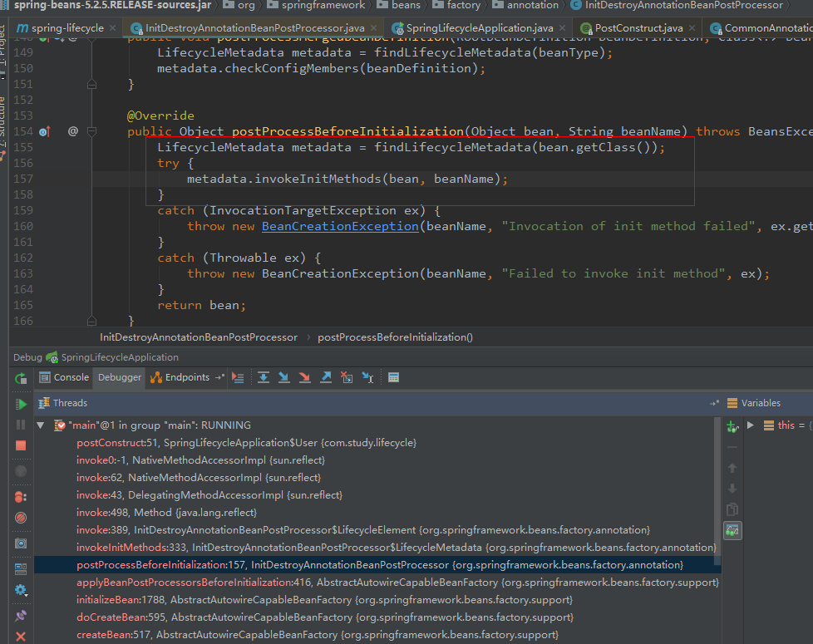Follow the BeanCreationException link on line 160
This screenshot has width=813, height=644.
pyautogui.click(x=339, y=226)
